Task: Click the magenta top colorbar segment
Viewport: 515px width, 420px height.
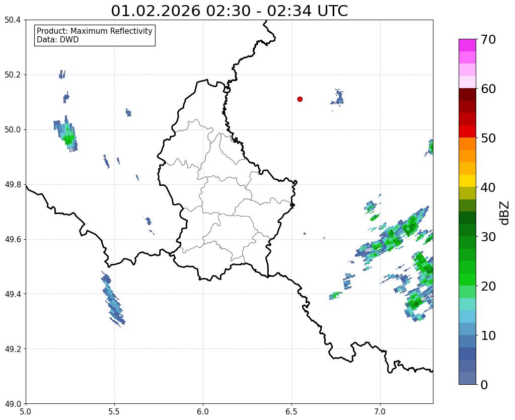Action: tap(467, 45)
